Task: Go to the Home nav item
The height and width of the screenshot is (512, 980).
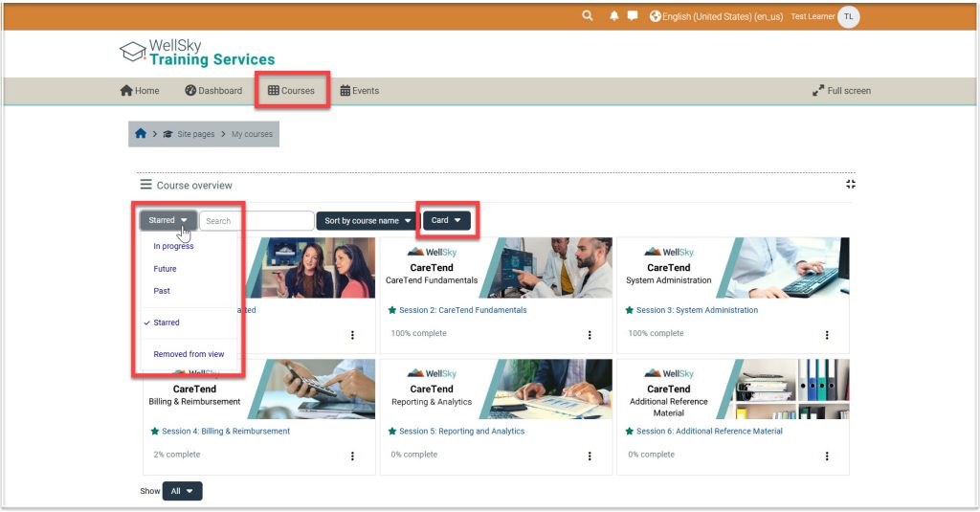Action: coord(140,91)
